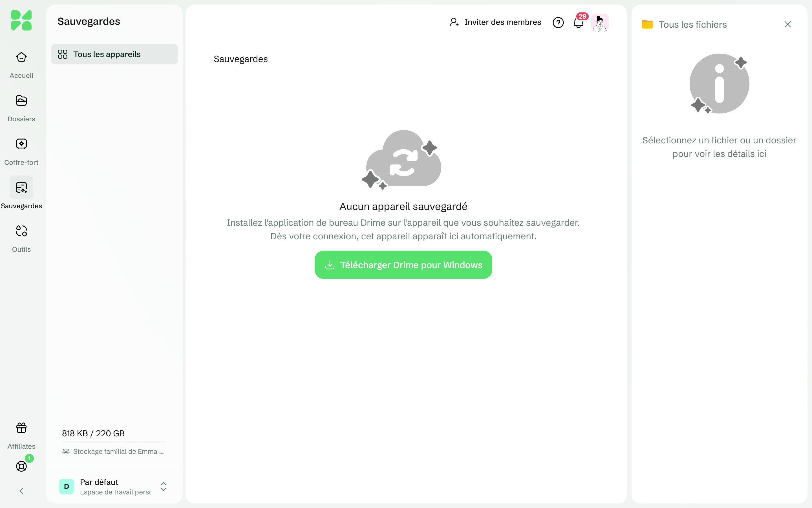
Task: Open support lifebuoy icon with badge
Action: point(21,466)
